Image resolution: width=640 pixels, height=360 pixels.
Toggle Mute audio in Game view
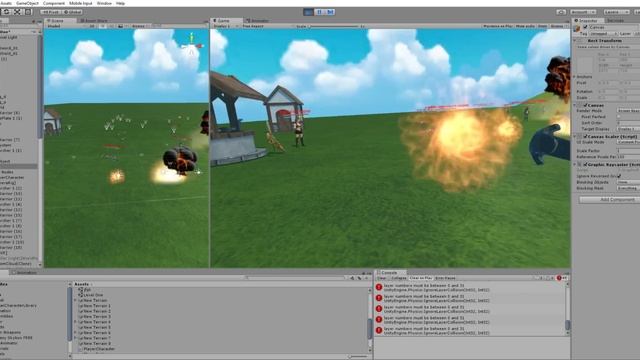[x=525, y=26]
